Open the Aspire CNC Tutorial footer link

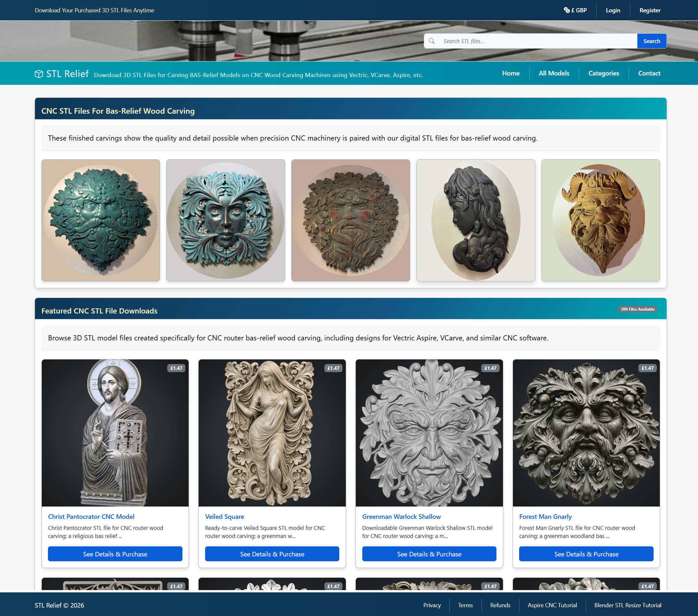(x=552, y=605)
